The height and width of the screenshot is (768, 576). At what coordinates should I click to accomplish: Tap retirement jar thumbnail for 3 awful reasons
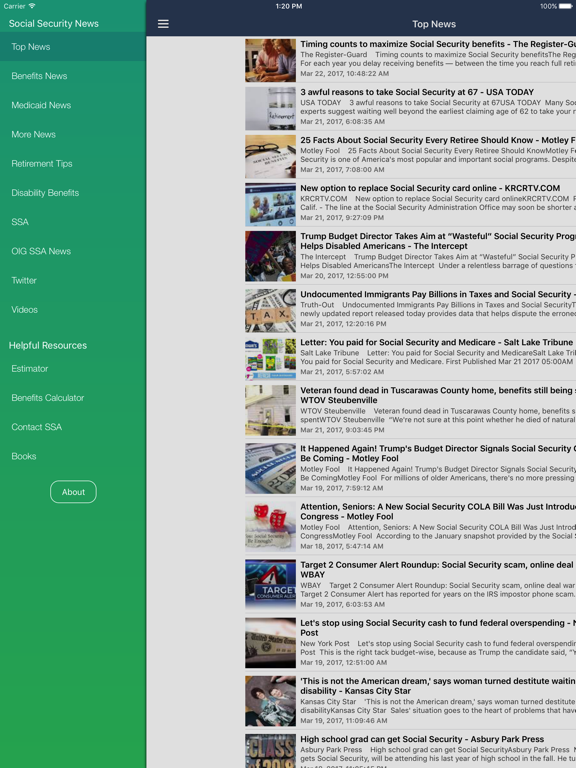pyautogui.click(x=270, y=108)
